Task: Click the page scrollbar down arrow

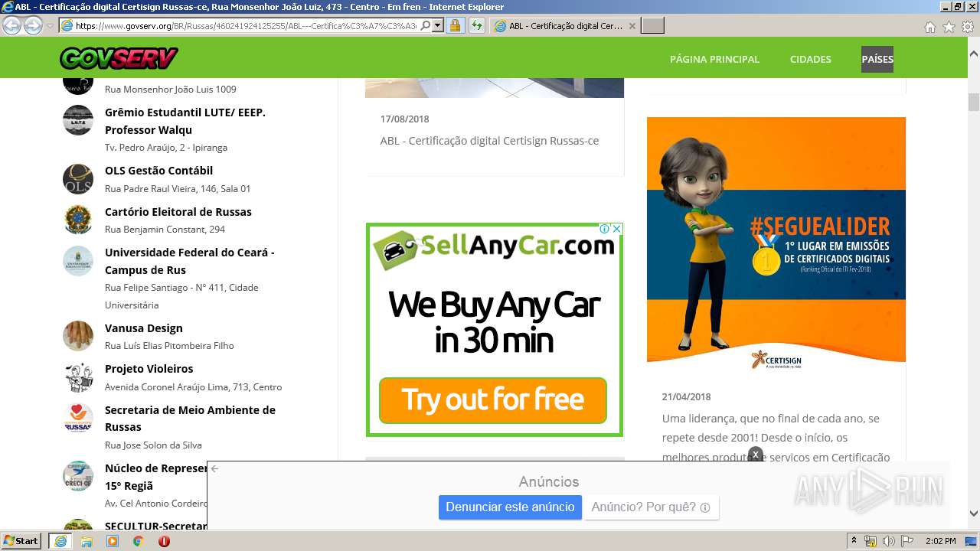Action: 974,514
